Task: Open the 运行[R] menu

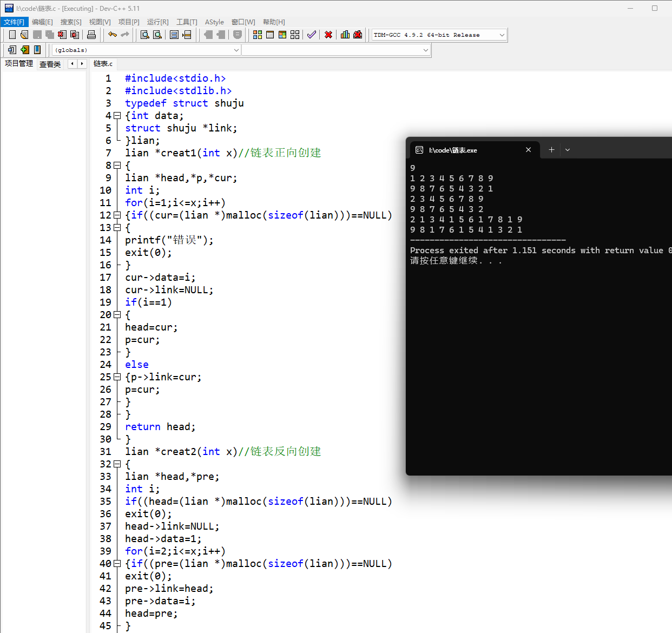Action: click(x=157, y=22)
